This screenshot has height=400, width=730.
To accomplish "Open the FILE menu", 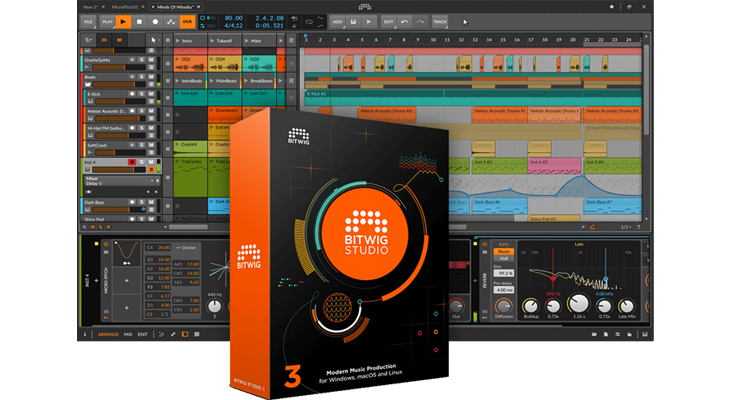I will [x=88, y=21].
